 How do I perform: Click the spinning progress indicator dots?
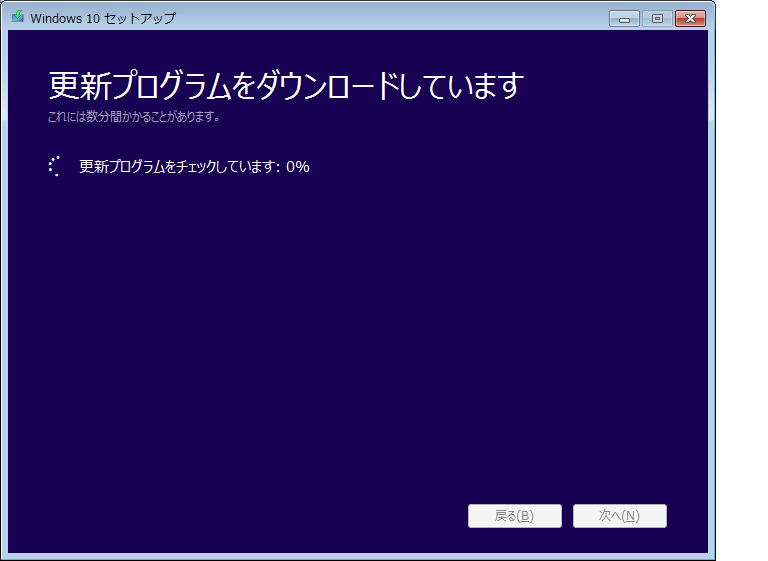tap(55, 166)
